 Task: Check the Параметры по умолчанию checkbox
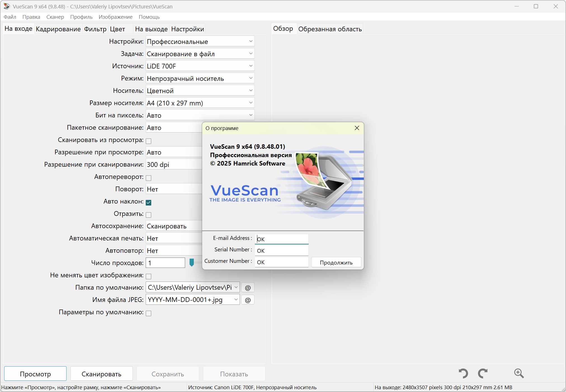point(148,313)
